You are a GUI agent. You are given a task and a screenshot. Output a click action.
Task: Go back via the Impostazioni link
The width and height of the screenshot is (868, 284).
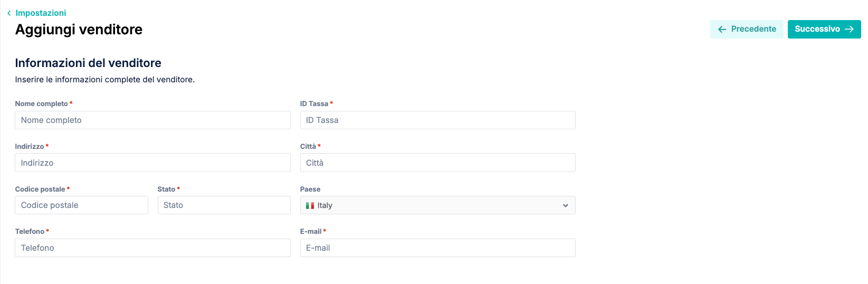[x=41, y=13]
